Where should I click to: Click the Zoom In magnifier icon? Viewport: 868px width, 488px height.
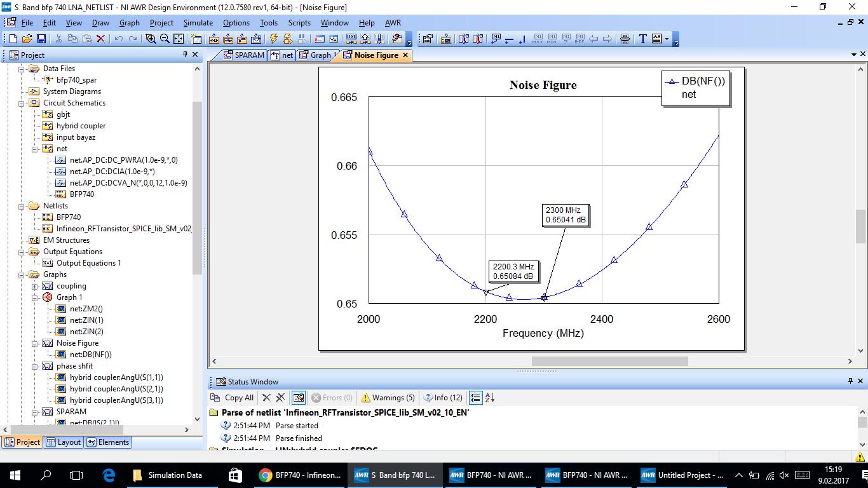coord(151,39)
